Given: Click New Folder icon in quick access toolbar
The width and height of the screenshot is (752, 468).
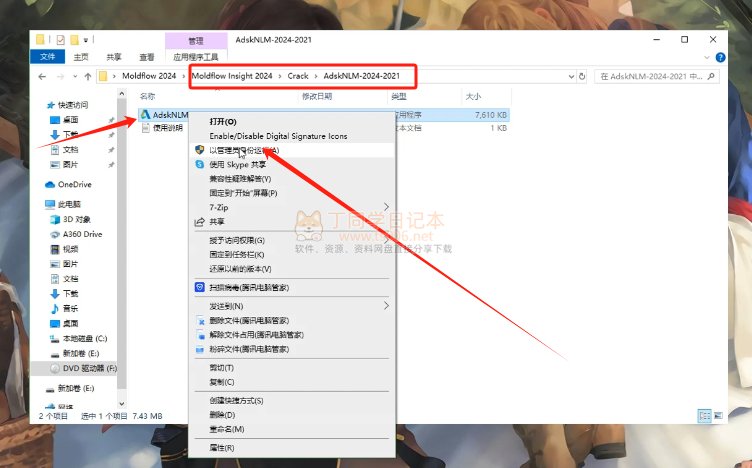Looking at the screenshot, I should click(74, 40).
